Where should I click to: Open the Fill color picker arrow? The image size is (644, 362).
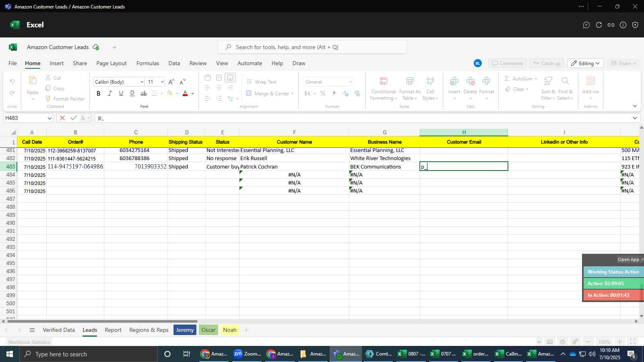[x=177, y=94]
